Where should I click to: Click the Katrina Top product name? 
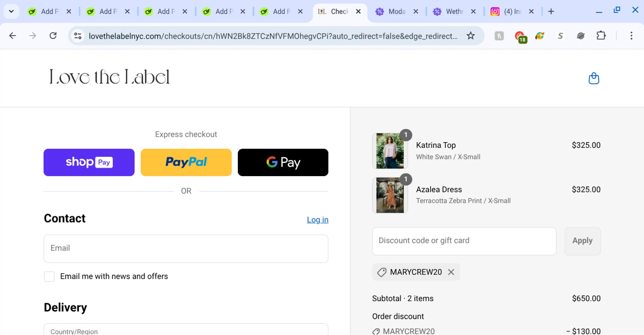pos(436,145)
